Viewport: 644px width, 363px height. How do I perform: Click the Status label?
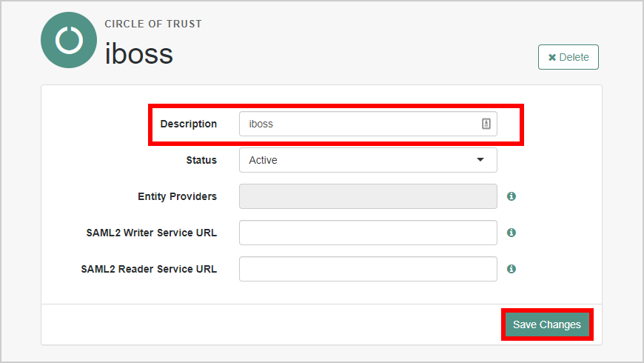pos(201,160)
